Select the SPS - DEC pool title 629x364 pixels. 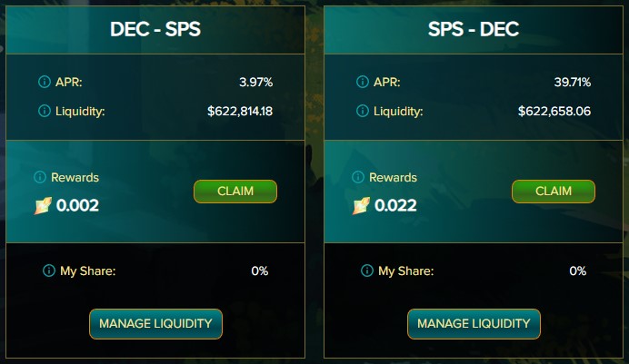pyautogui.click(x=474, y=29)
